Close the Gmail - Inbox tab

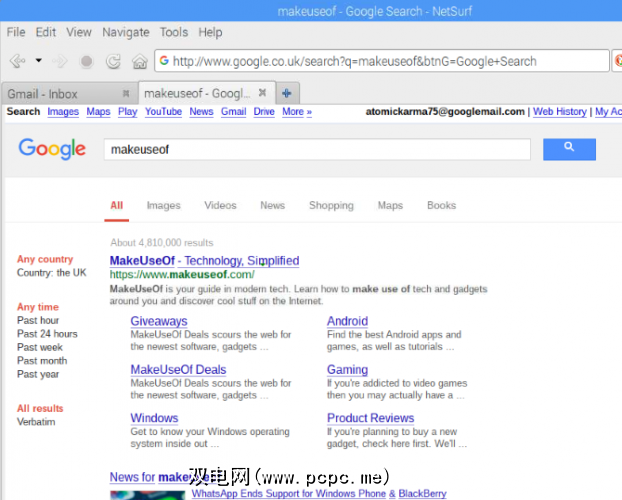(126, 94)
